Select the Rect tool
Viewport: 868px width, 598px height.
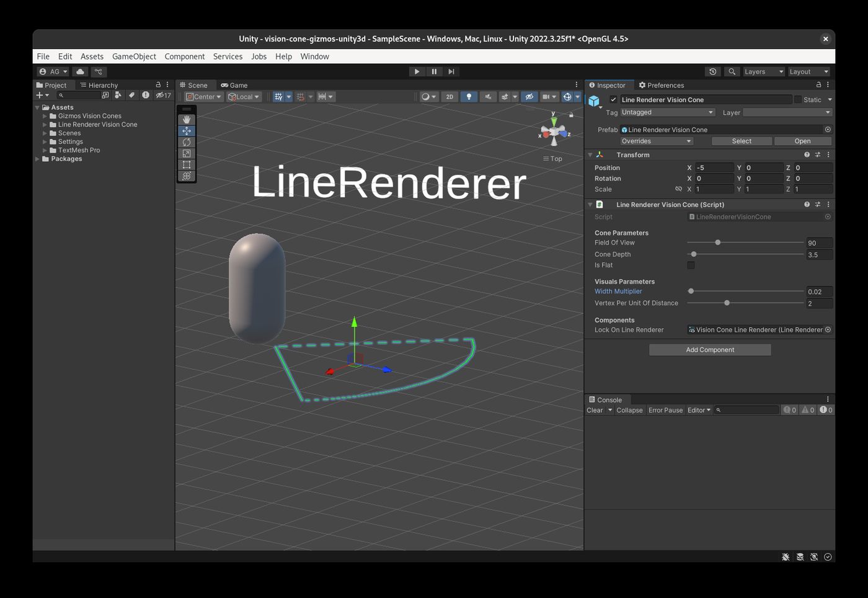(x=187, y=164)
